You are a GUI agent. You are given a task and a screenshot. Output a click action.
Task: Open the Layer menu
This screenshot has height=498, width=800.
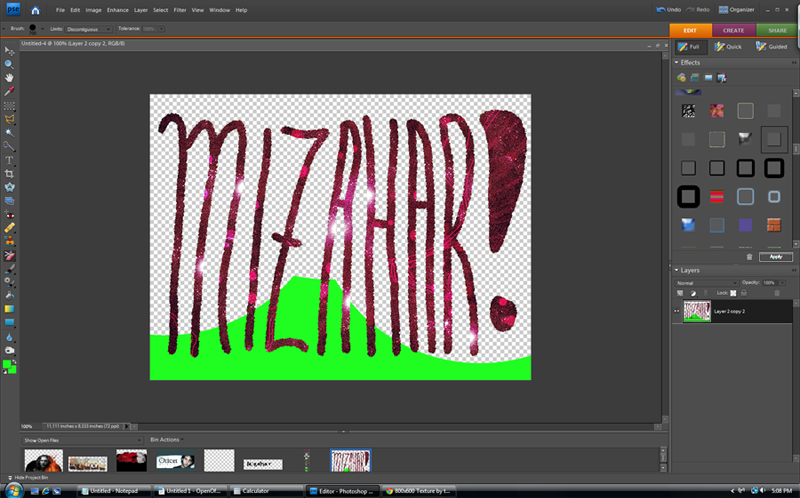[x=141, y=10]
